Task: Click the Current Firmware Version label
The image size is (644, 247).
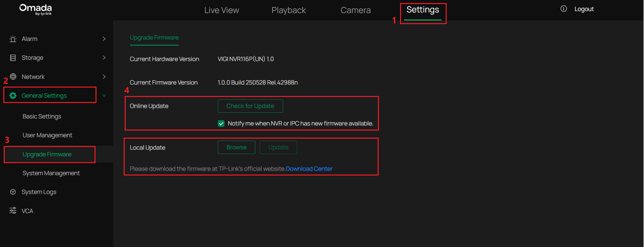Action: point(164,83)
